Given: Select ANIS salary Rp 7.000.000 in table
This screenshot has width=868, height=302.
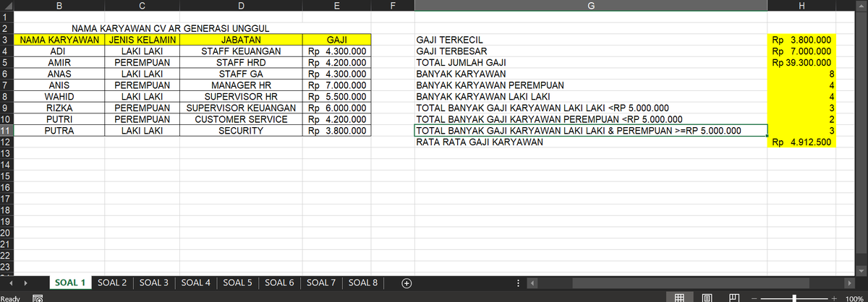Looking at the screenshot, I should [x=338, y=85].
